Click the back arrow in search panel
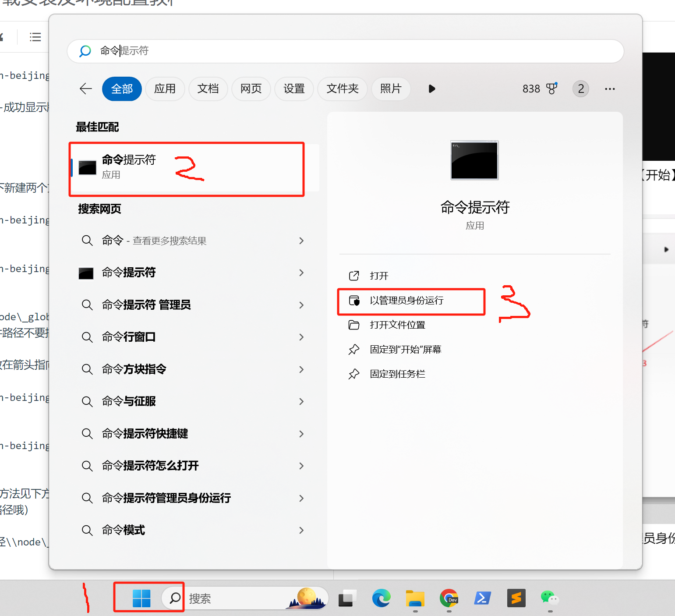The width and height of the screenshot is (675, 616). [x=86, y=89]
